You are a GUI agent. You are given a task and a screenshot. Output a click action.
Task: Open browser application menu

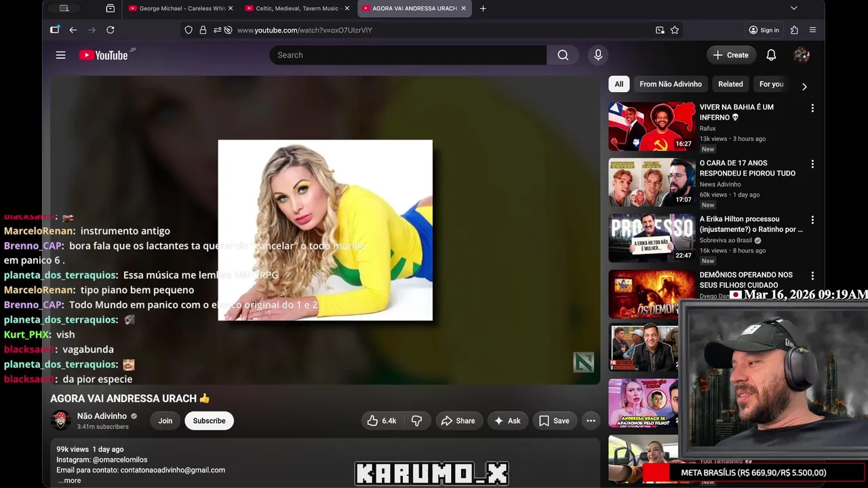click(x=812, y=30)
